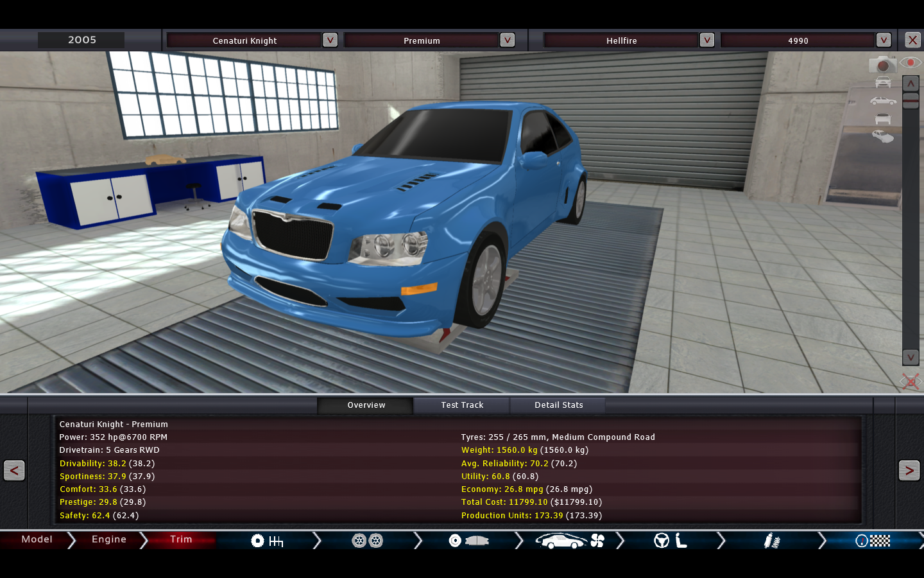Expand the Cenaturi Knight model dropdown
The image size is (924, 578).
(x=330, y=40)
